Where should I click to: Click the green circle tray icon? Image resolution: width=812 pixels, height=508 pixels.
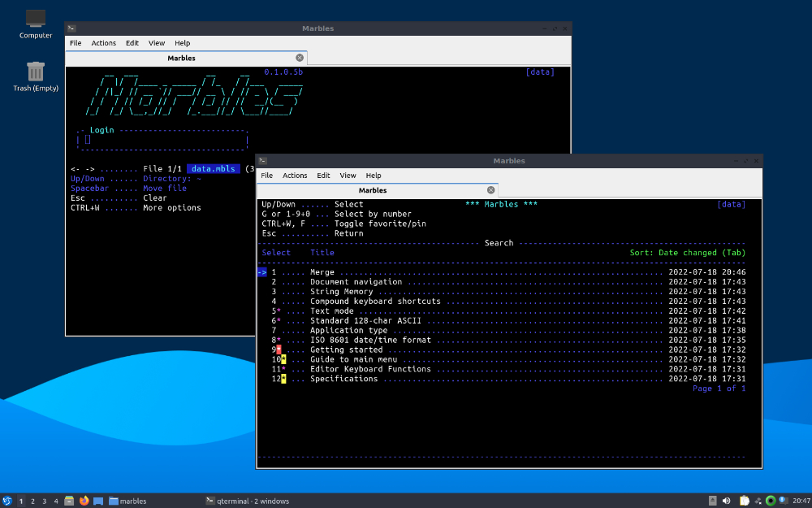(x=771, y=501)
